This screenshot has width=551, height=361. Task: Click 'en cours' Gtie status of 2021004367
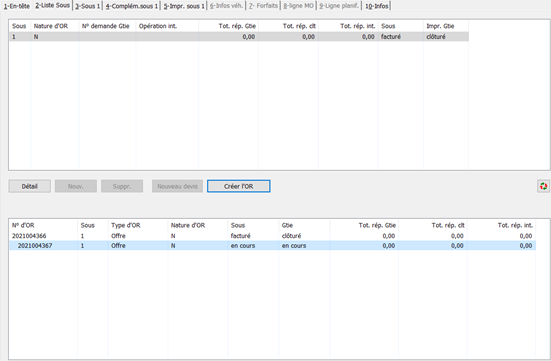[x=294, y=246]
